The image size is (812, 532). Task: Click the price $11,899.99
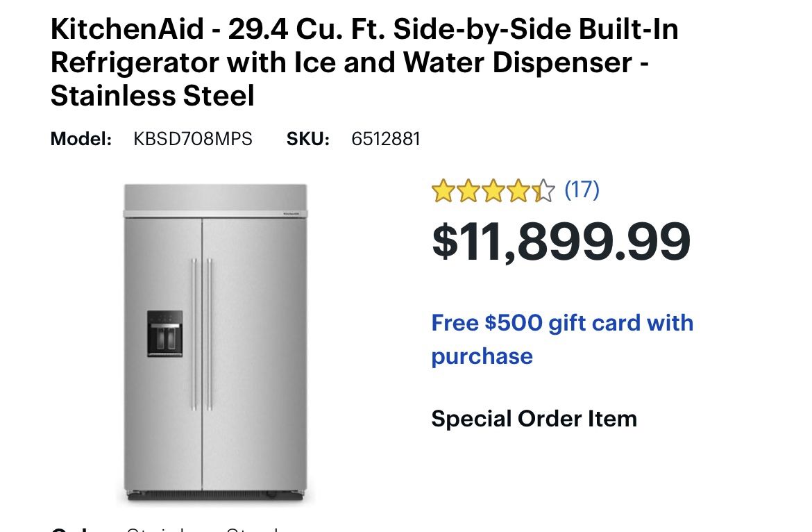tap(561, 242)
